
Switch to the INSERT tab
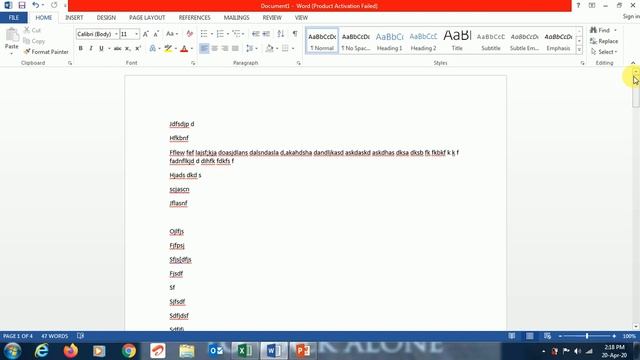click(x=74, y=18)
